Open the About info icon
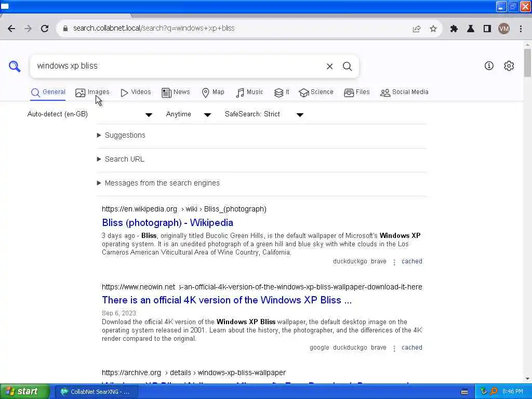Viewport: 532px width, 399px height. pyautogui.click(x=489, y=66)
